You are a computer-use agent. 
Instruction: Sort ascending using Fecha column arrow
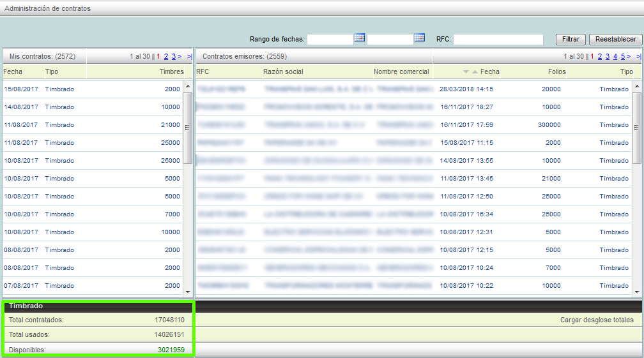coord(474,72)
